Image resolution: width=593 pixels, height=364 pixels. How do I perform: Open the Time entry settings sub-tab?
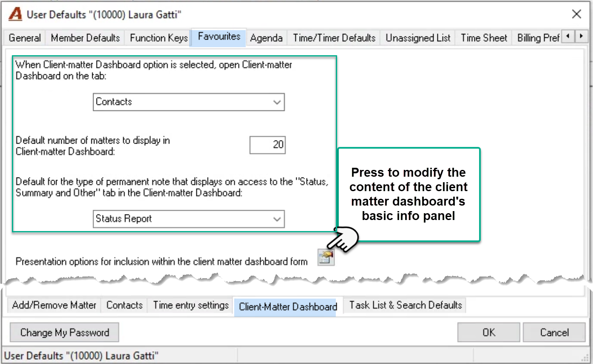pyautogui.click(x=190, y=305)
